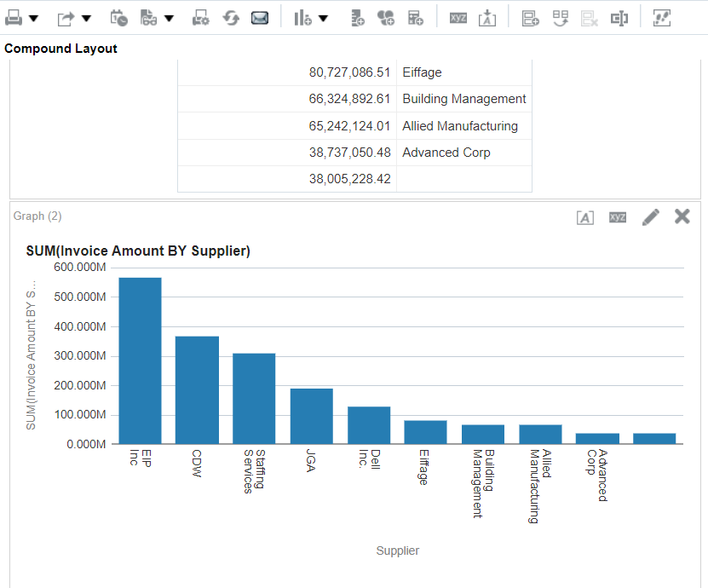
Task: Click the Compound Layout heading
Action: point(60,49)
